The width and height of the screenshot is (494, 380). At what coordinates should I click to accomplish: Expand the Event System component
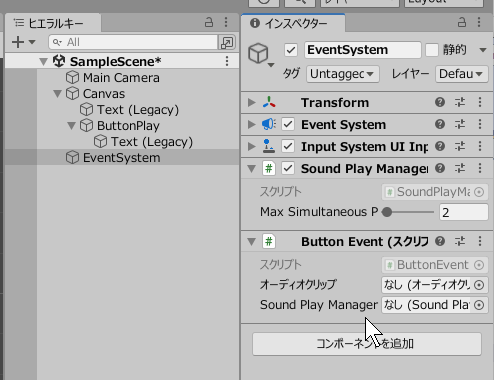(x=252, y=124)
